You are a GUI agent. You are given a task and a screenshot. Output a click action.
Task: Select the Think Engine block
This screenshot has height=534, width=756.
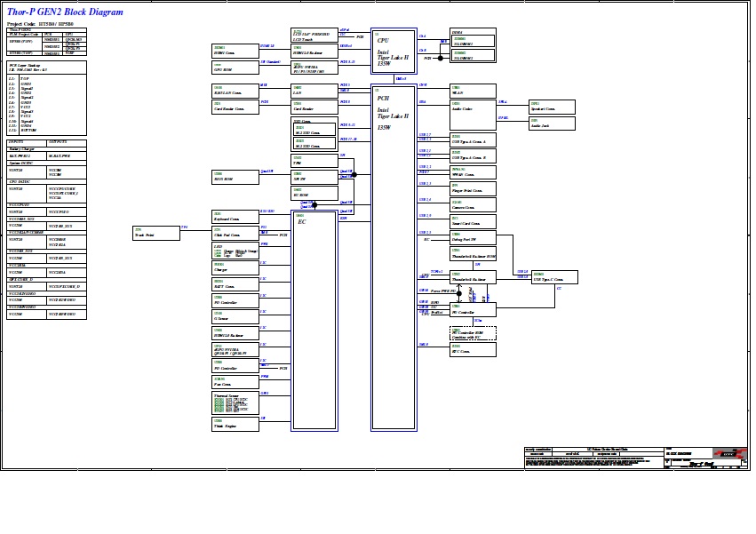coord(235,424)
